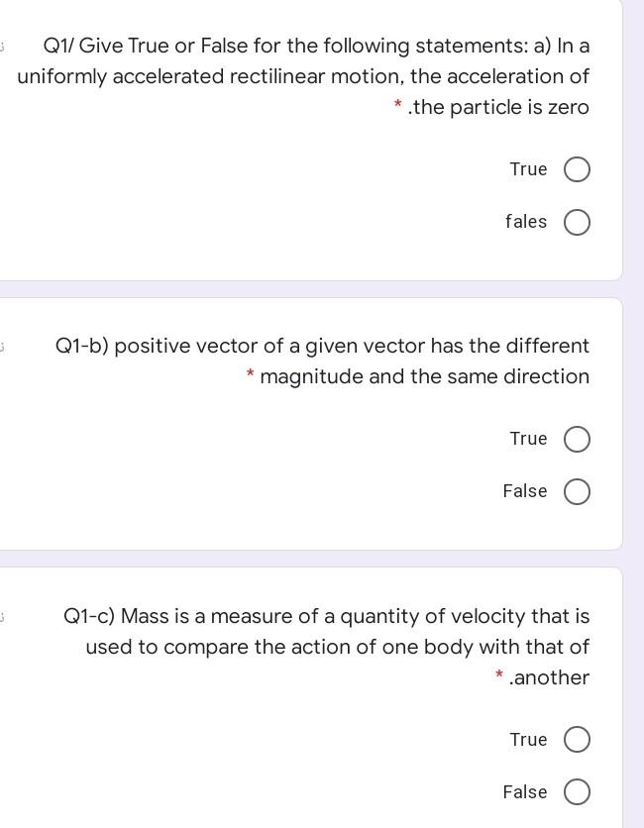Click the 'False' label text under the Q1-c question
Image resolution: width=644 pixels, height=828 pixels.
[x=525, y=791]
